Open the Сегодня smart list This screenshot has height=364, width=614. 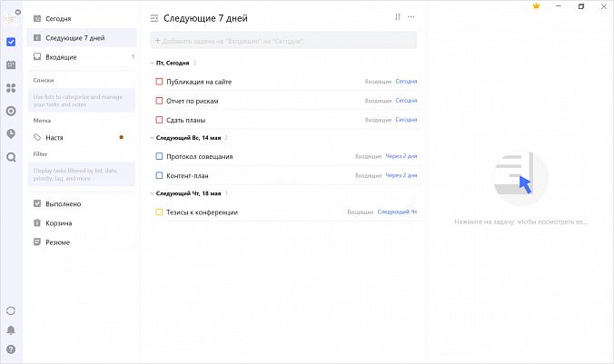[82, 18]
